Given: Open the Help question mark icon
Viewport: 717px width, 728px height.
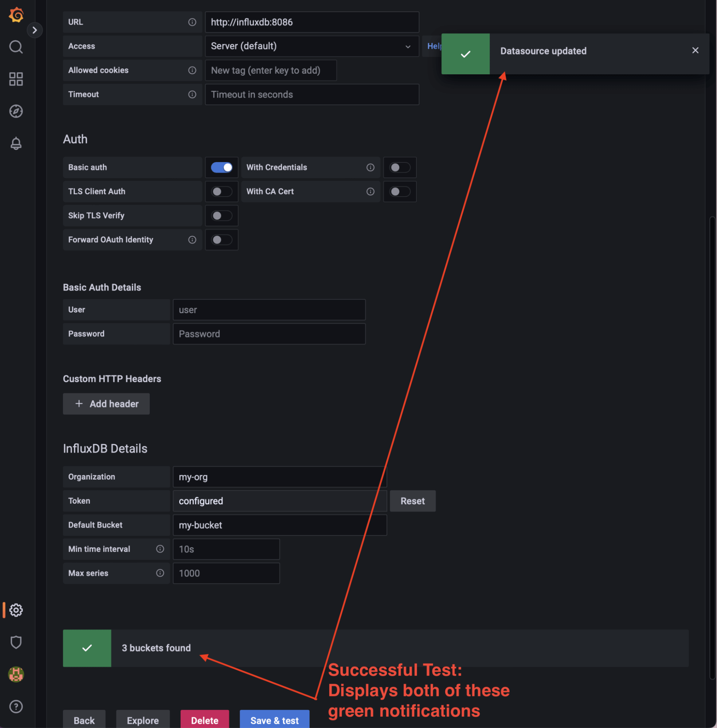Looking at the screenshot, I should pos(16,707).
